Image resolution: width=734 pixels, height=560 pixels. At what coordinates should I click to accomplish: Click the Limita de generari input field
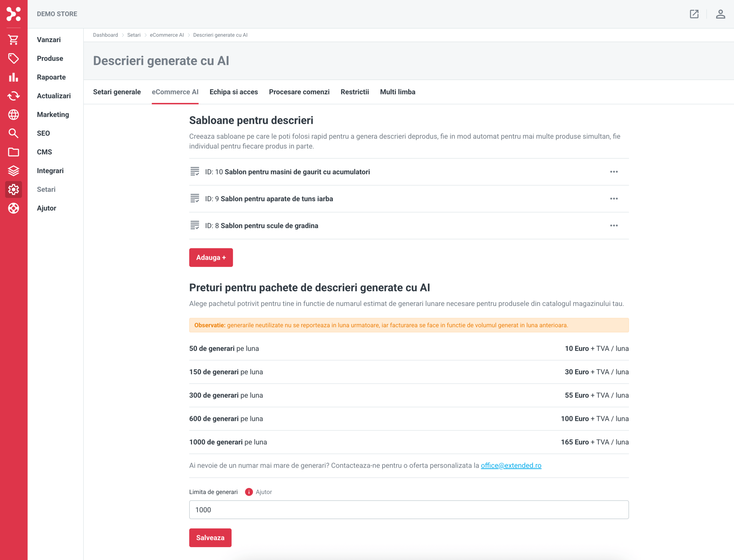[409, 510]
